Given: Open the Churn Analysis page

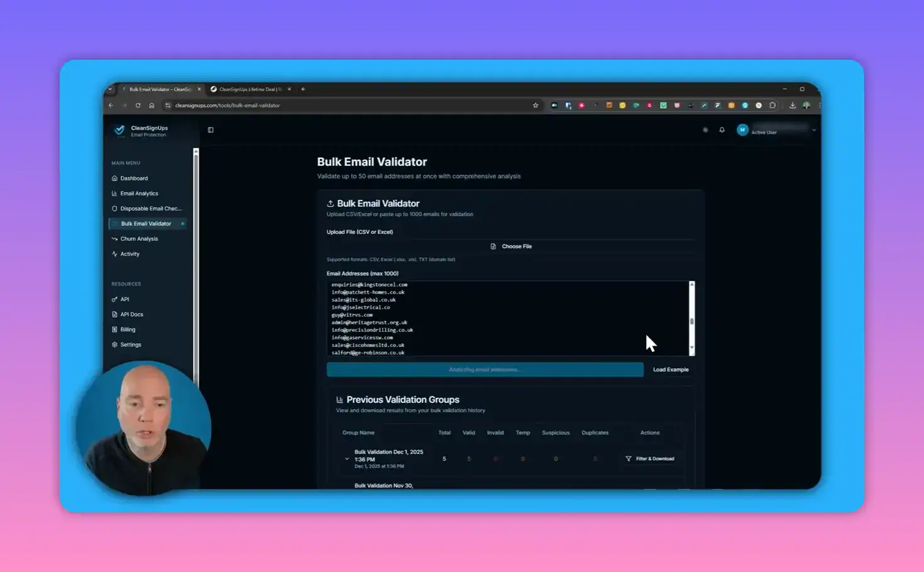Looking at the screenshot, I should 139,239.
